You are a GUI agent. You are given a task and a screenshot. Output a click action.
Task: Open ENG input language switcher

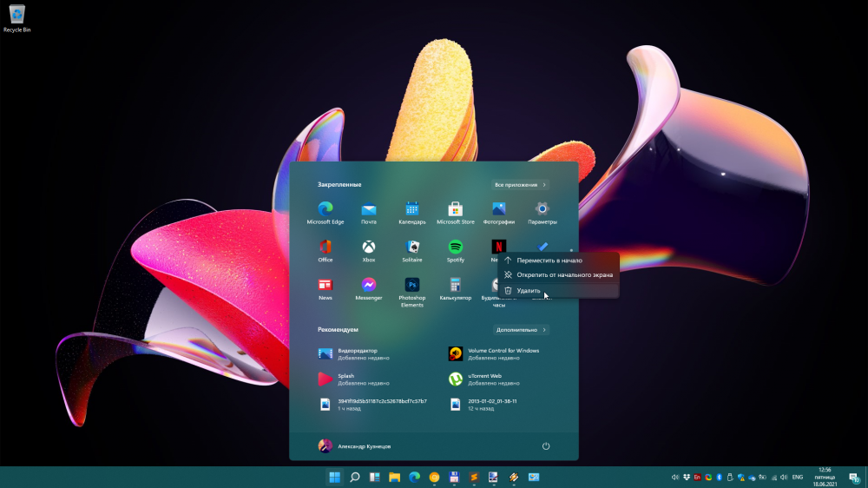(798, 478)
